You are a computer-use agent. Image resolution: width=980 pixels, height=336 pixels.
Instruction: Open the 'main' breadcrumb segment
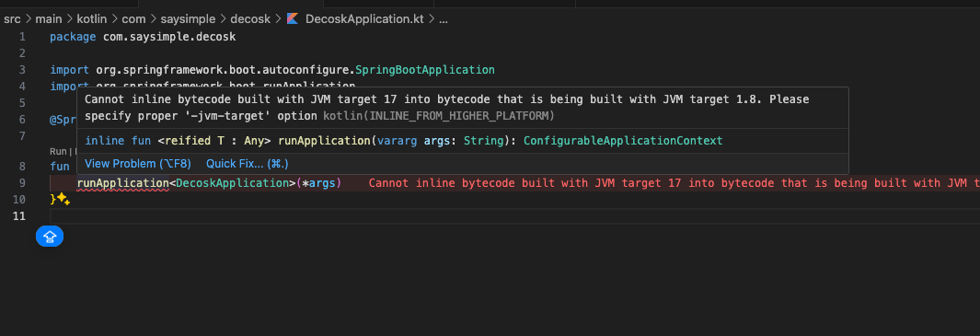point(49,18)
